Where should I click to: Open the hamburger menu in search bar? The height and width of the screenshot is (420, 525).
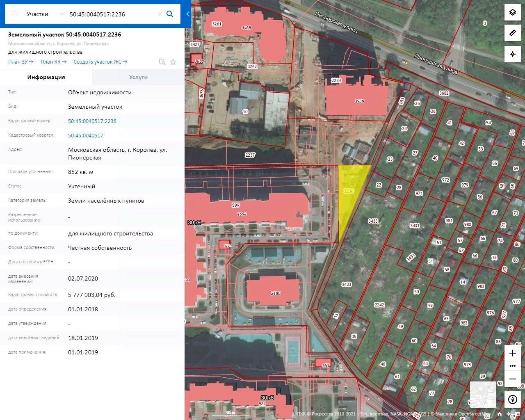15,14
